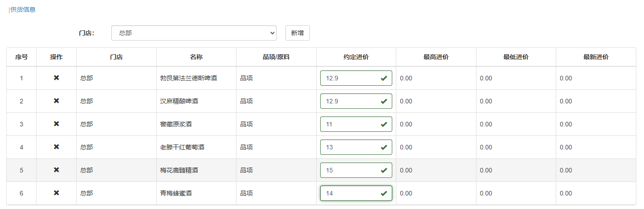
Task: Click the price input containing 11
Action: (x=349, y=124)
